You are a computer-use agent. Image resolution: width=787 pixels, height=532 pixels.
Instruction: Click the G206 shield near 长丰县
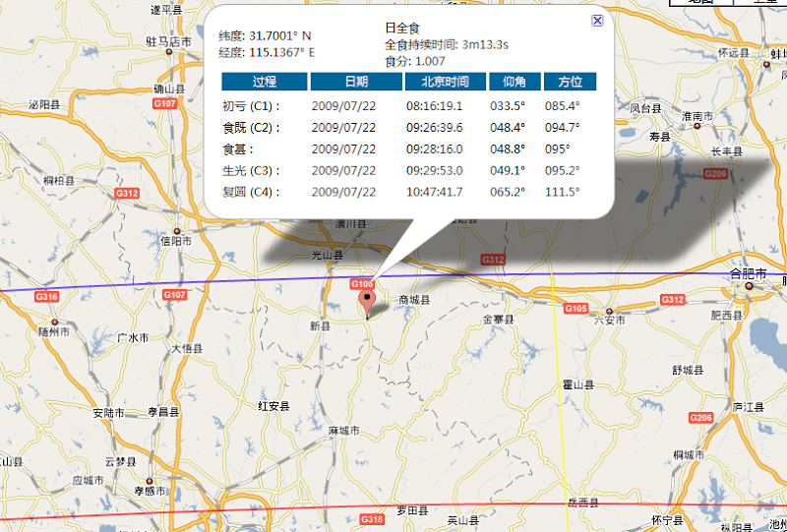tap(715, 174)
